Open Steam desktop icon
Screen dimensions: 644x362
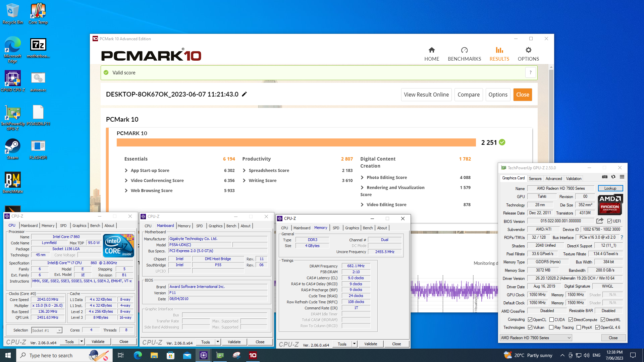[x=13, y=149]
